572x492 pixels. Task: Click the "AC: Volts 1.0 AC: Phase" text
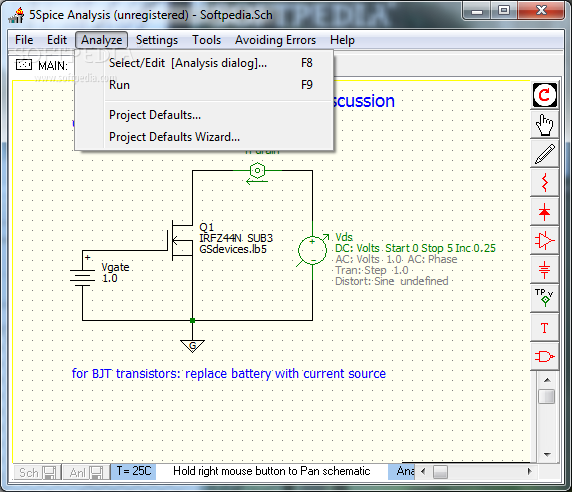click(396, 259)
